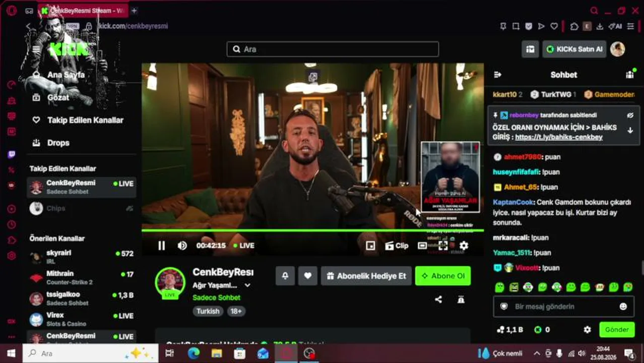Expand the pinned message down arrow
Image resolution: width=644 pixels, height=363 pixels.
(630, 130)
